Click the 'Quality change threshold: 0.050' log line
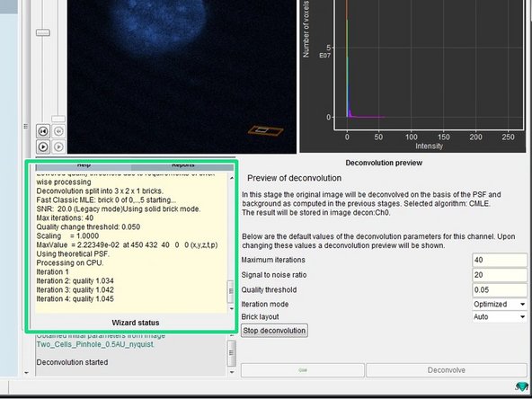Viewport: 532px width, 399px height. click(x=88, y=227)
